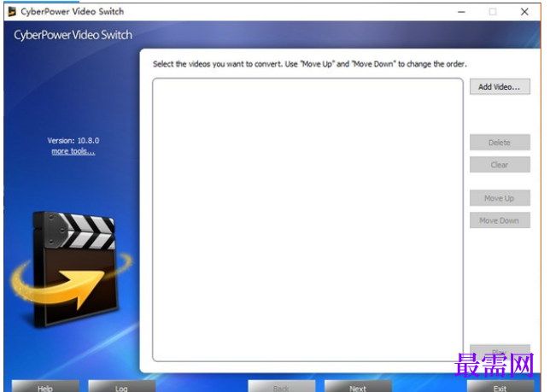Viewport: 550px width, 392px height.
Task: Click the CyberPower Video Switch title bar icon
Action: click(x=12, y=12)
